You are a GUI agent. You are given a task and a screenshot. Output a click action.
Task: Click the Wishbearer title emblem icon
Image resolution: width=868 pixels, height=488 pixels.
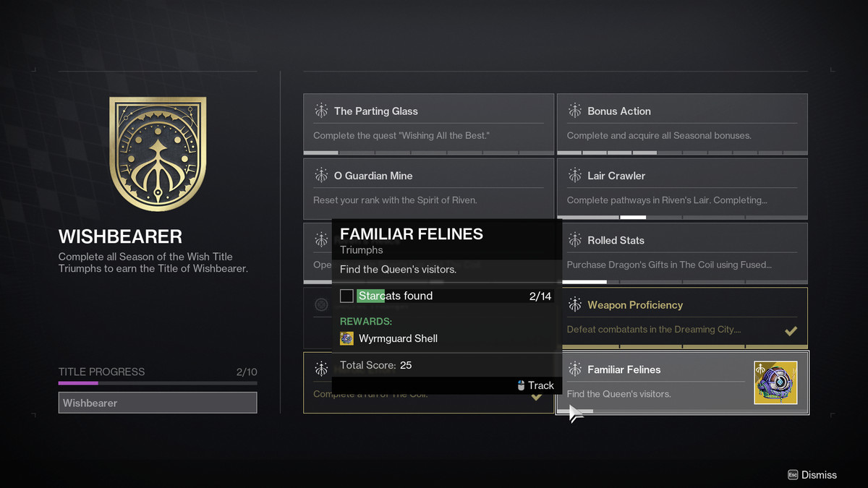158,153
